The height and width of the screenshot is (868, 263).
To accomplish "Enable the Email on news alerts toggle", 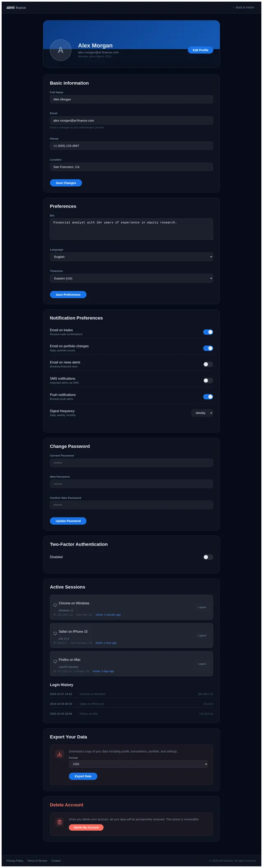I will coord(208,364).
